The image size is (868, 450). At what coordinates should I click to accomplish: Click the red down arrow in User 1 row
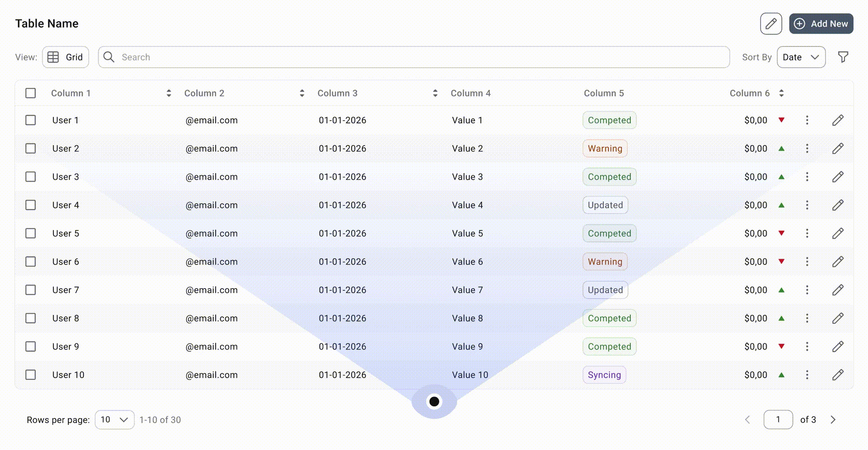[781, 120]
